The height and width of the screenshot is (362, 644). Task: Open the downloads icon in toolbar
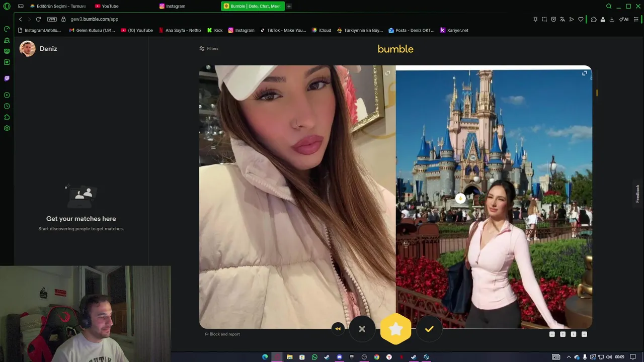click(x=612, y=19)
